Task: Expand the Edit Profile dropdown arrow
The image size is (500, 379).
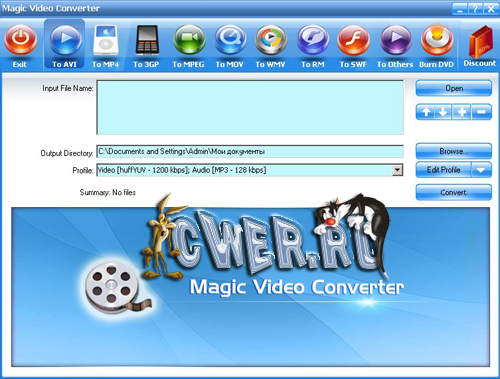Action: coord(481,170)
